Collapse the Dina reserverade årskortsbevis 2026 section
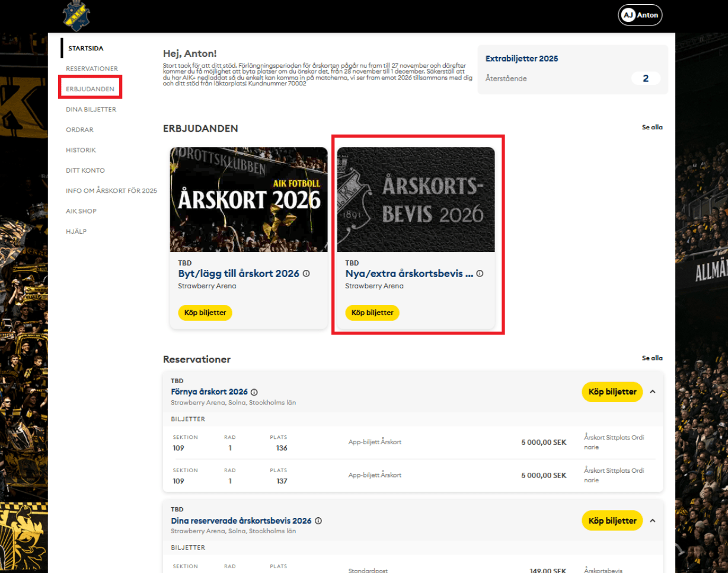Viewport: 728px width, 573px height. click(x=653, y=521)
